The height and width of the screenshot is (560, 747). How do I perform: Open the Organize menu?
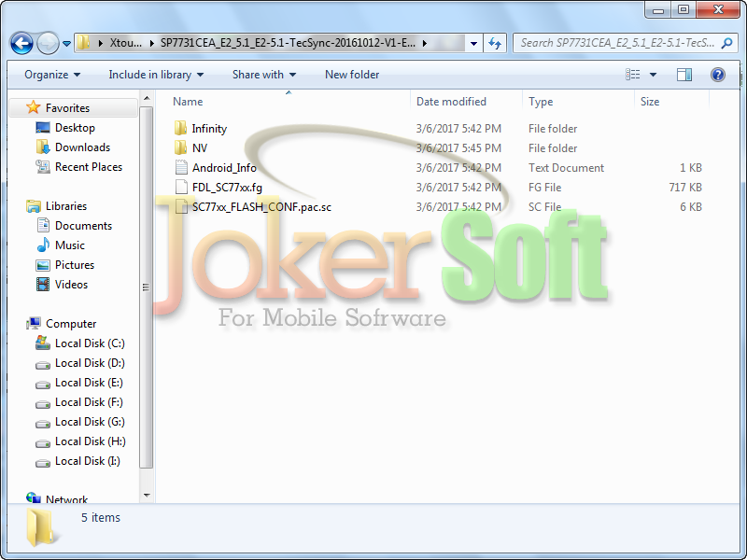52,75
